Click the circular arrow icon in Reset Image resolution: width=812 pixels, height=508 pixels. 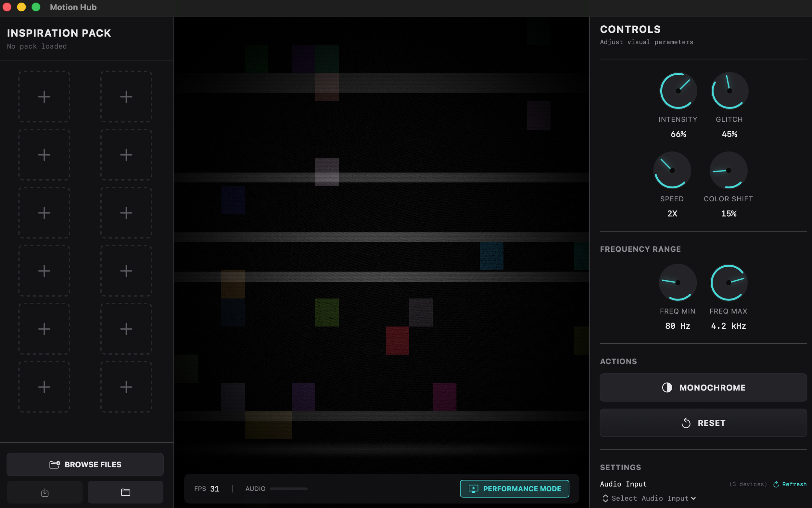point(685,423)
